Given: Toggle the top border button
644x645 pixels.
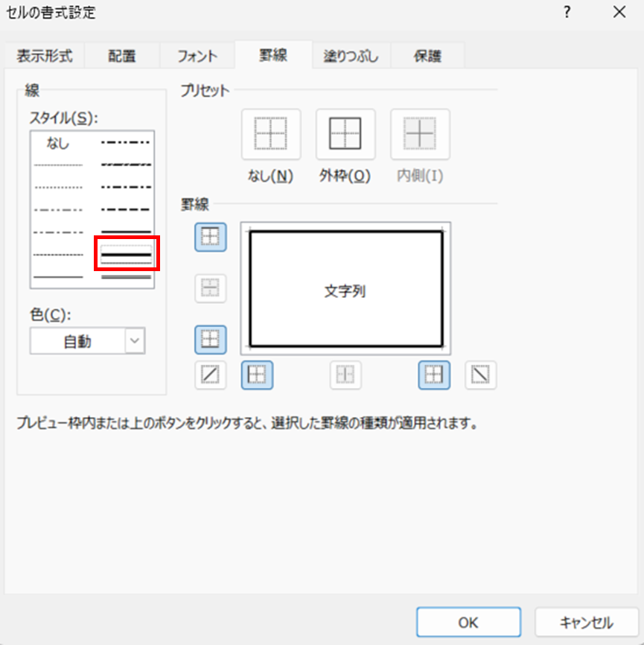Looking at the screenshot, I should point(211,237).
